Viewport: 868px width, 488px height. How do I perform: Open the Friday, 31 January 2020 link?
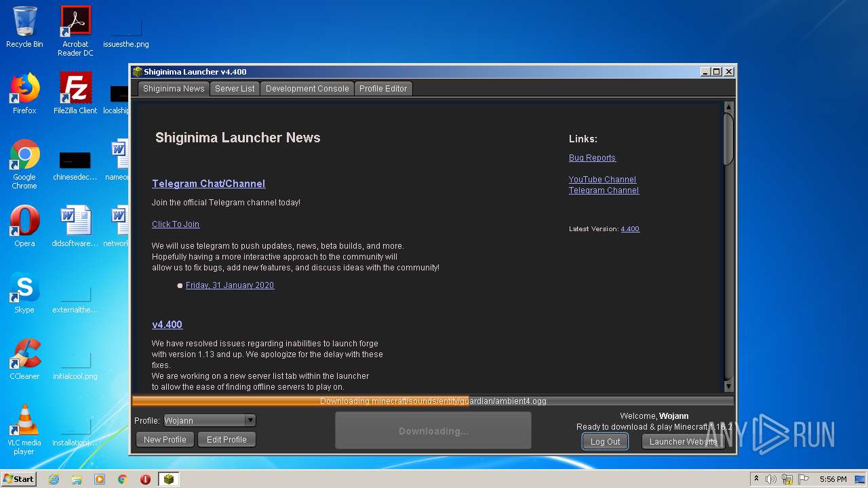pos(230,285)
